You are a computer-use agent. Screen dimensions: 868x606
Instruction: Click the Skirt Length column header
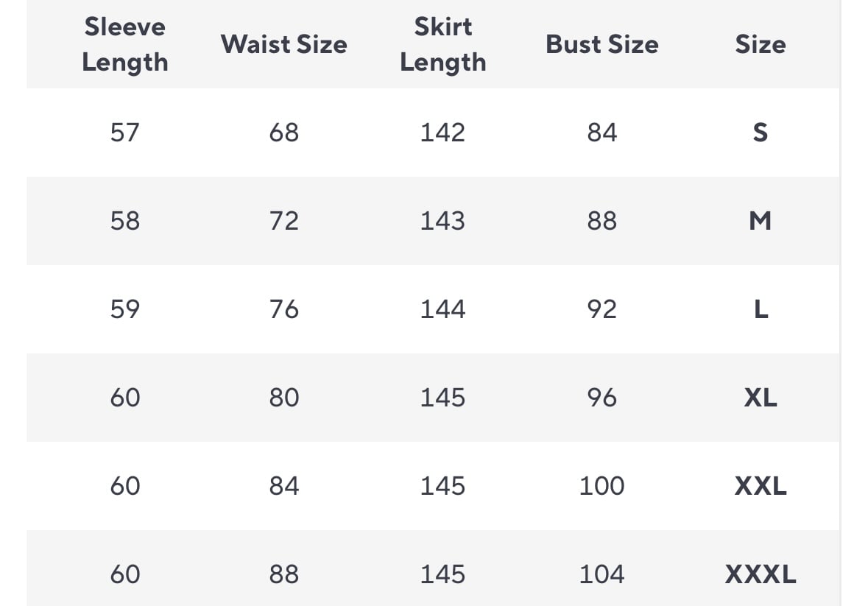[442, 44]
